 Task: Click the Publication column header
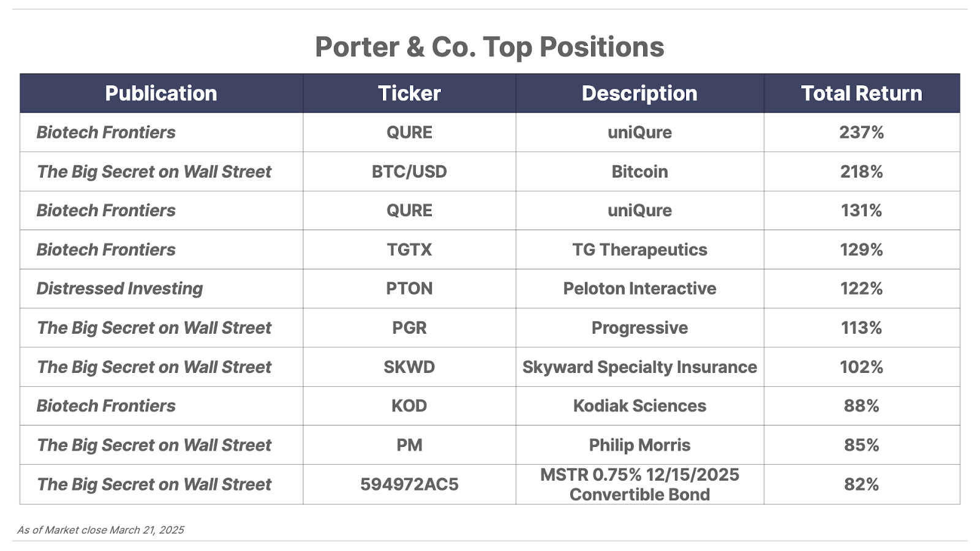click(x=161, y=93)
